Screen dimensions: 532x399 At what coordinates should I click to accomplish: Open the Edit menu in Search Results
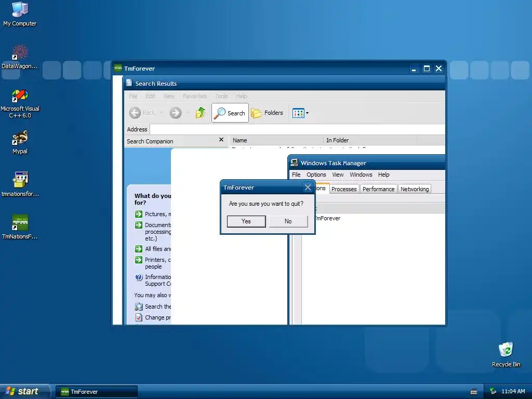point(150,96)
